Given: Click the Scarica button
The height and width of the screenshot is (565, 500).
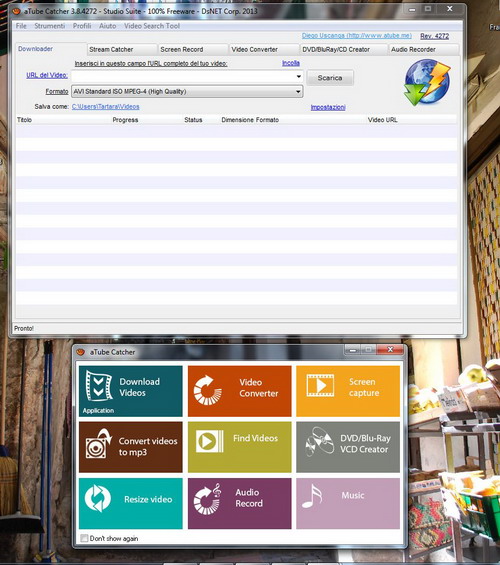Looking at the screenshot, I should tap(330, 77).
